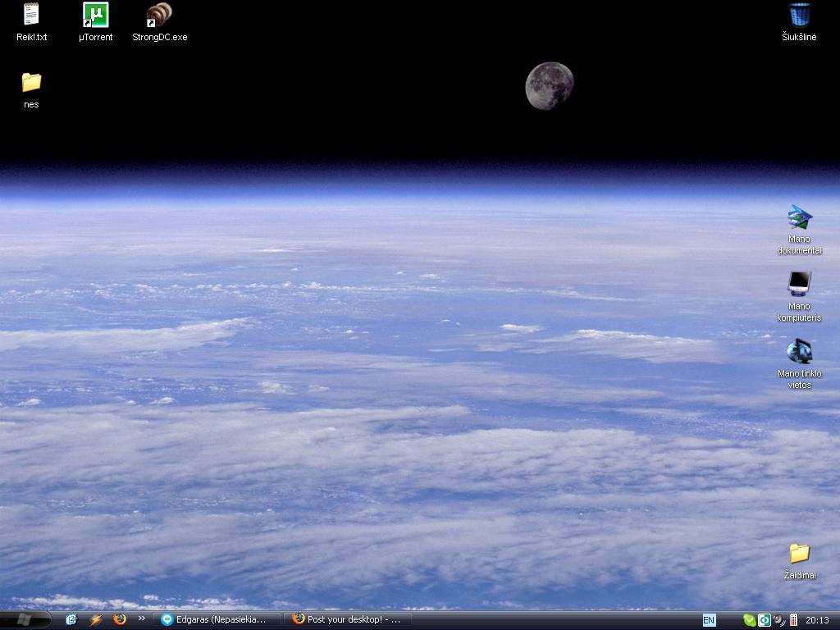Screen dimensions: 840x630
Task: Click the red-striped meter tray icon
Action: tap(793, 620)
